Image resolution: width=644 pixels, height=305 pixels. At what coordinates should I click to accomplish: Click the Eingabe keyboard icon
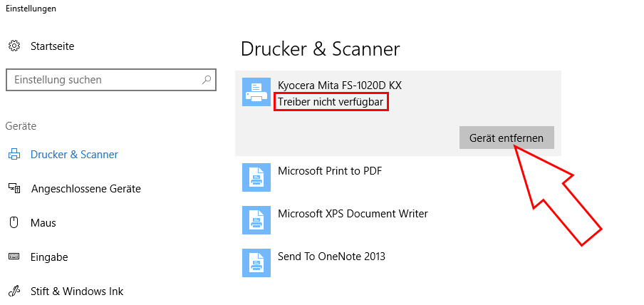(x=14, y=257)
